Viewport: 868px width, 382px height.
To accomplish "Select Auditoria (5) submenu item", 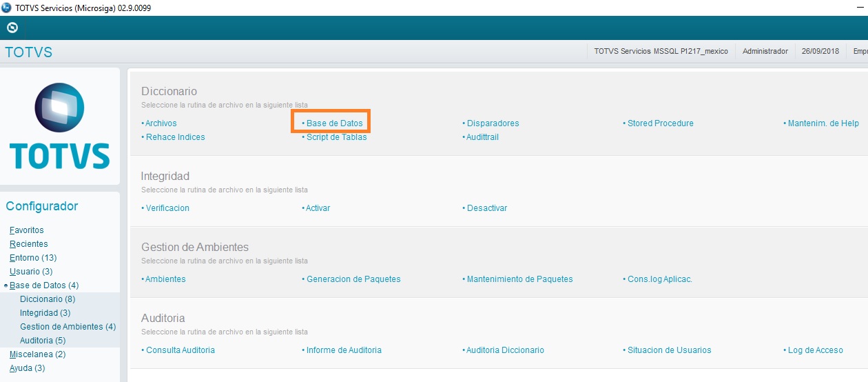I will click(43, 341).
